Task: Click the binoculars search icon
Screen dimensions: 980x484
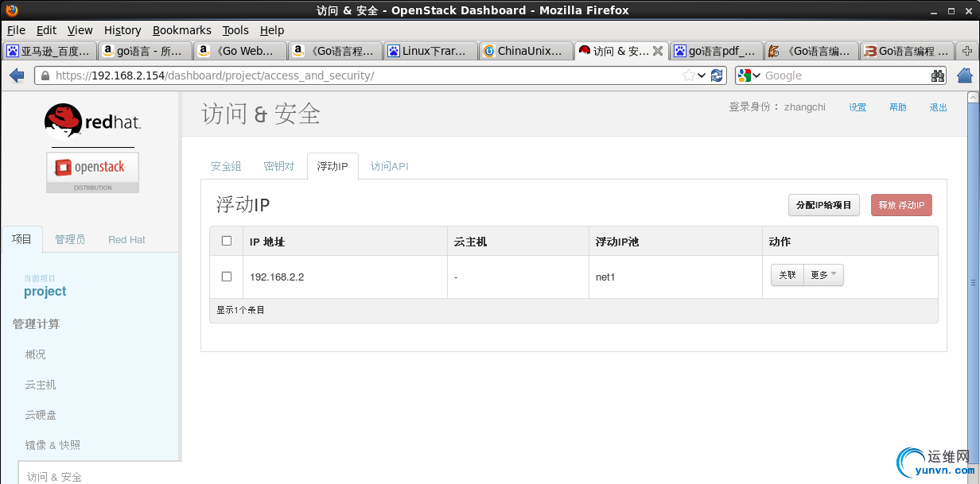Action: 938,76
